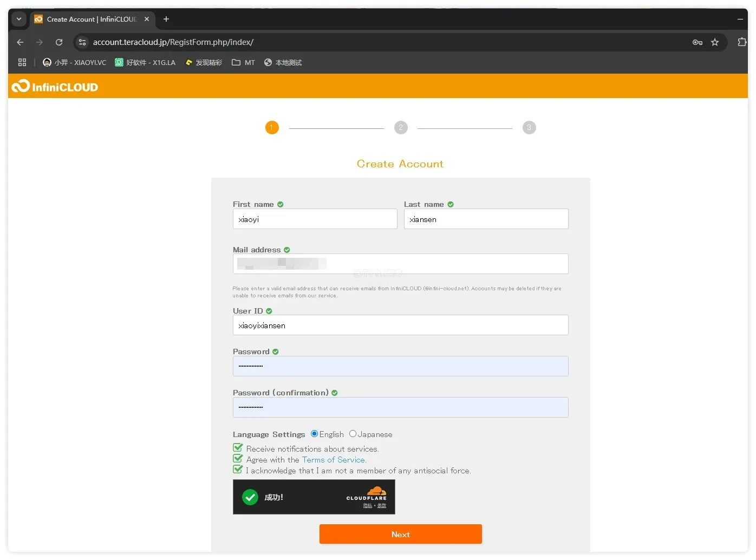Image resolution: width=756 pixels, height=560 pixels.
Task: Click the orange Next button
Action: pyautogui.click(x=401, y=534)
